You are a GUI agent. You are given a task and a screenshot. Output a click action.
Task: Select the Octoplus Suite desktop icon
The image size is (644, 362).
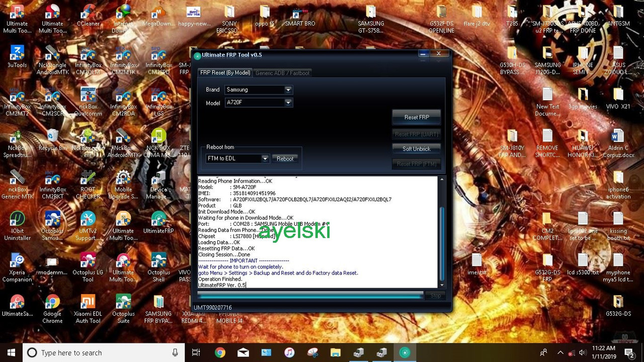click(123, 309)
